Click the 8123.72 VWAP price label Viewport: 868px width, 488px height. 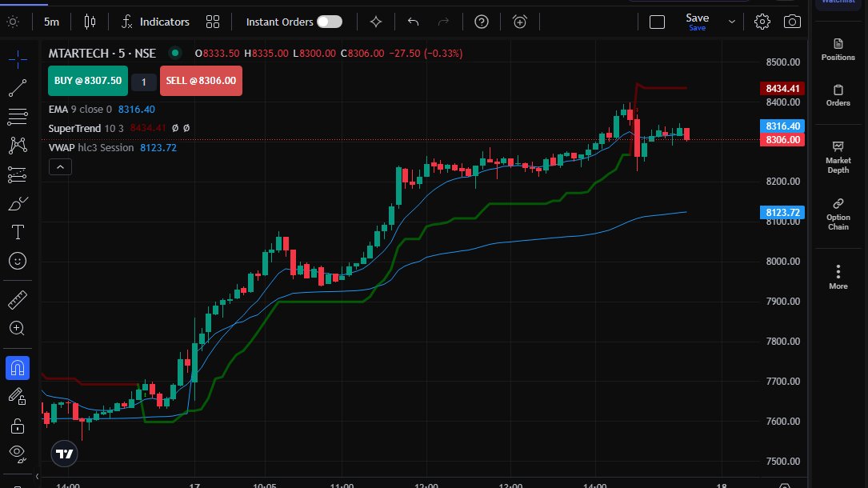coord(782,213)
